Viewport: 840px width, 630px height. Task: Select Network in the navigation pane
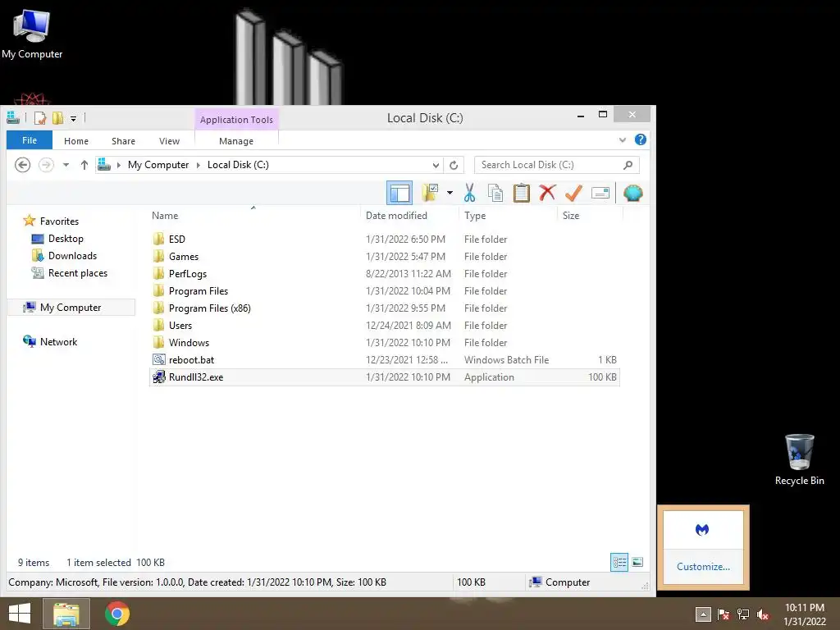pos(58,342)
